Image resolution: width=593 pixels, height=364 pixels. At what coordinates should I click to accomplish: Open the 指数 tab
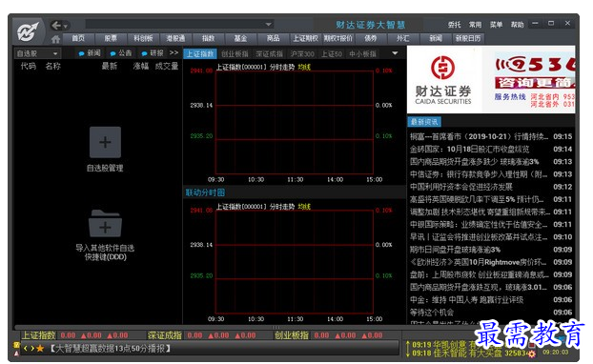[x=208, y=38]
